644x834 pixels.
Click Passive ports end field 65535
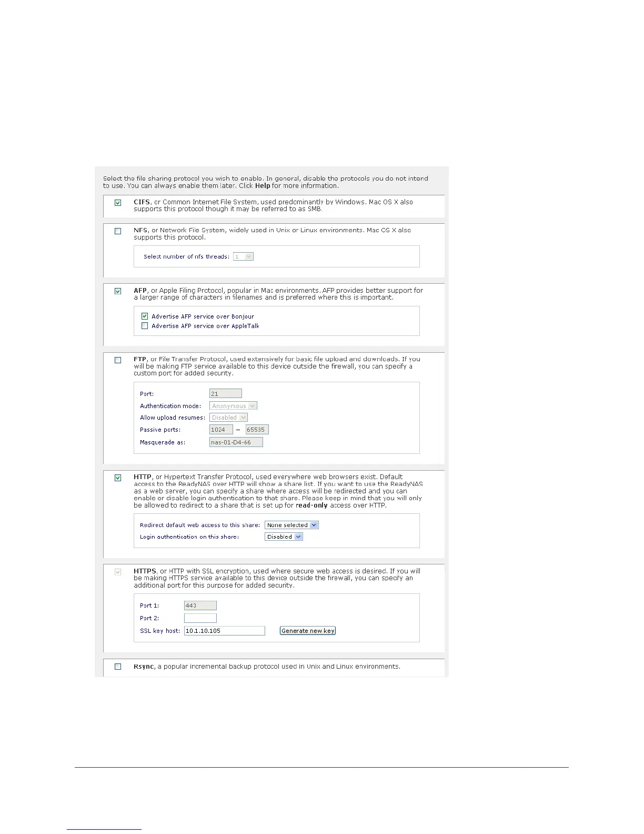click(x=257, y=430)
